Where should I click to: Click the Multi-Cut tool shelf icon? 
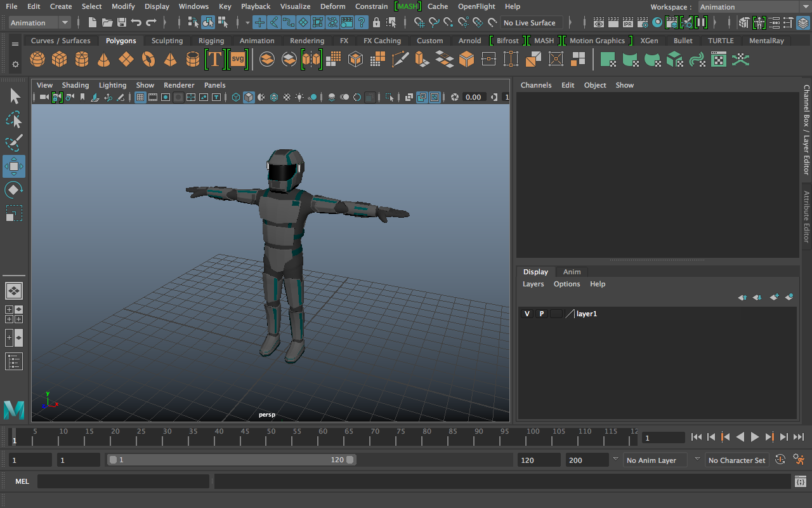(400, 60)
